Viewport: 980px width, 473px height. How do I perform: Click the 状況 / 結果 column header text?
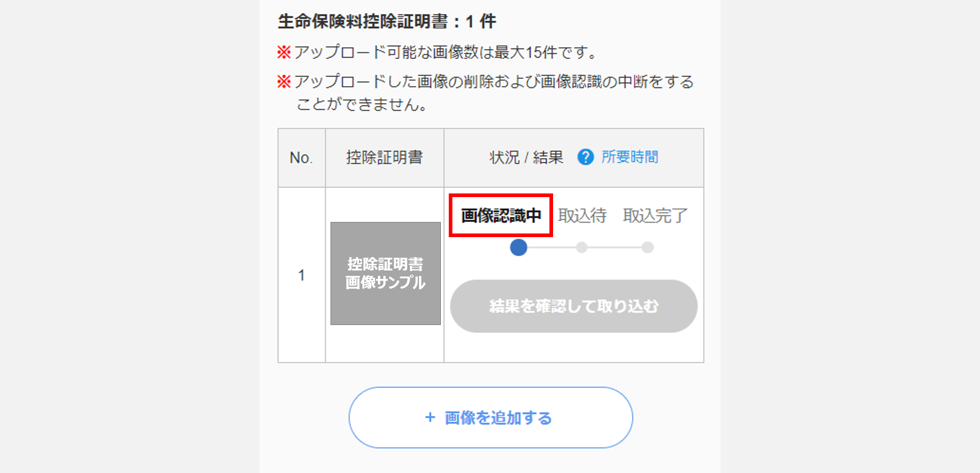526,158
